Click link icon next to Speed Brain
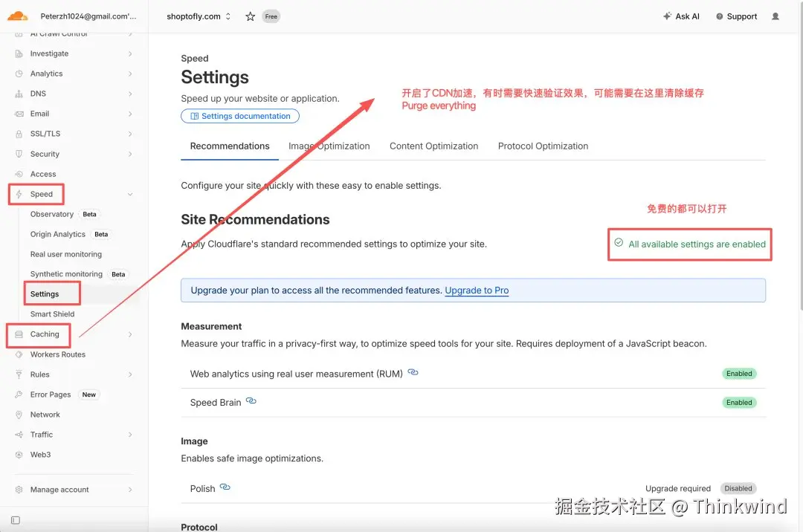The width and height of the screenshot is (803, 532). tap(251, 400)
